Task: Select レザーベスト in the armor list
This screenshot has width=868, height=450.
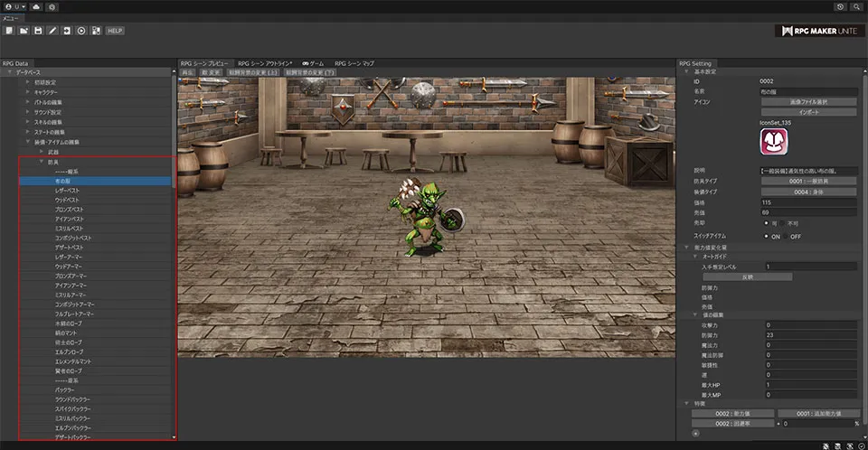Action: click(x=70, y=192)
